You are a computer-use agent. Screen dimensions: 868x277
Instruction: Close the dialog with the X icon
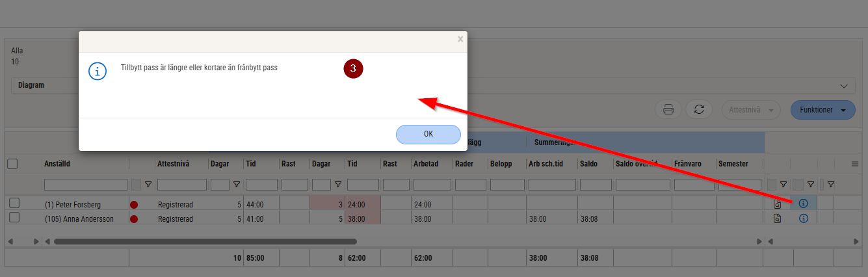(460, 39)
